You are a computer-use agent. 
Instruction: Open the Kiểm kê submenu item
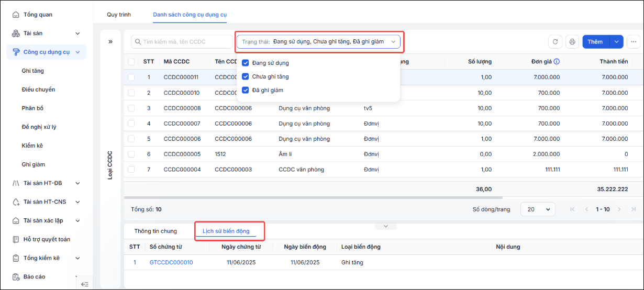32,146
